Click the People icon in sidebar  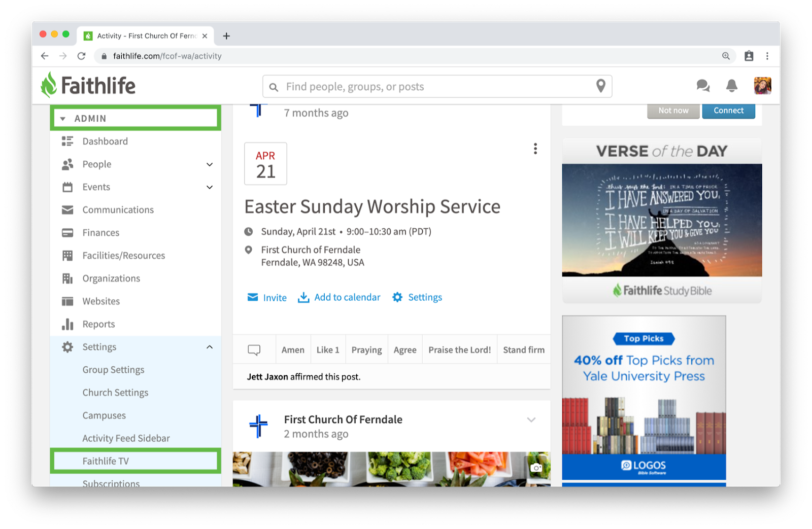click(67, 164)
